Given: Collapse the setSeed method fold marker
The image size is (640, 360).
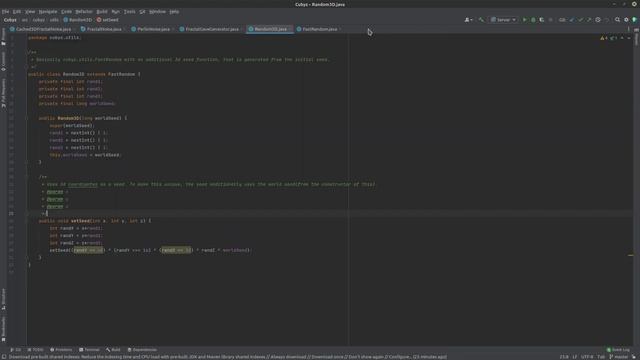Looking at the screenshot, I should [x=27, y=221].
